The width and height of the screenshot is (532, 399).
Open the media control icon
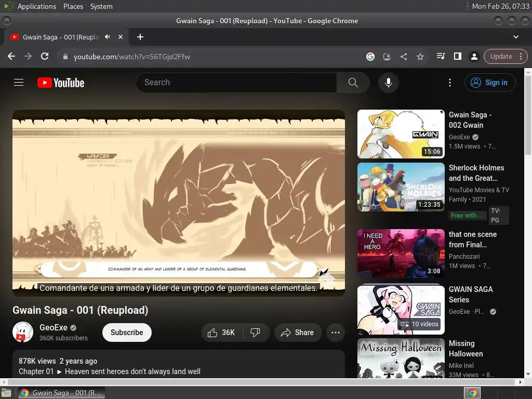441,56
